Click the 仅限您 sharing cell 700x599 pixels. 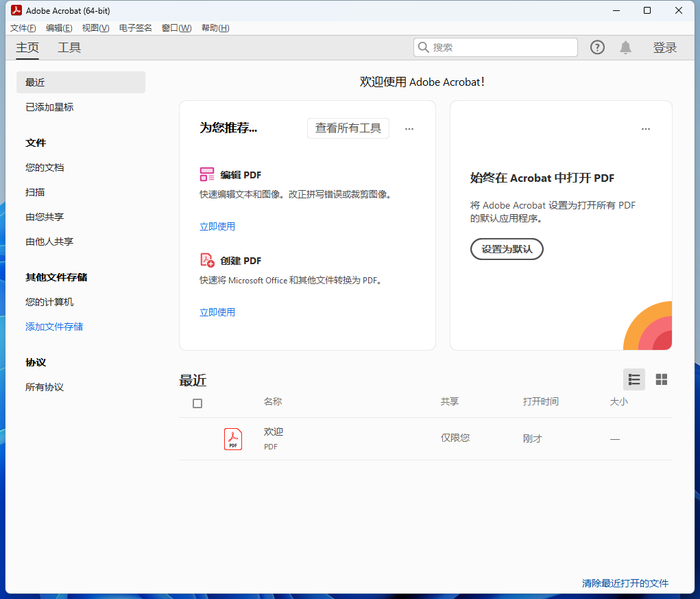pyautogui.click(x=455, y=438)
